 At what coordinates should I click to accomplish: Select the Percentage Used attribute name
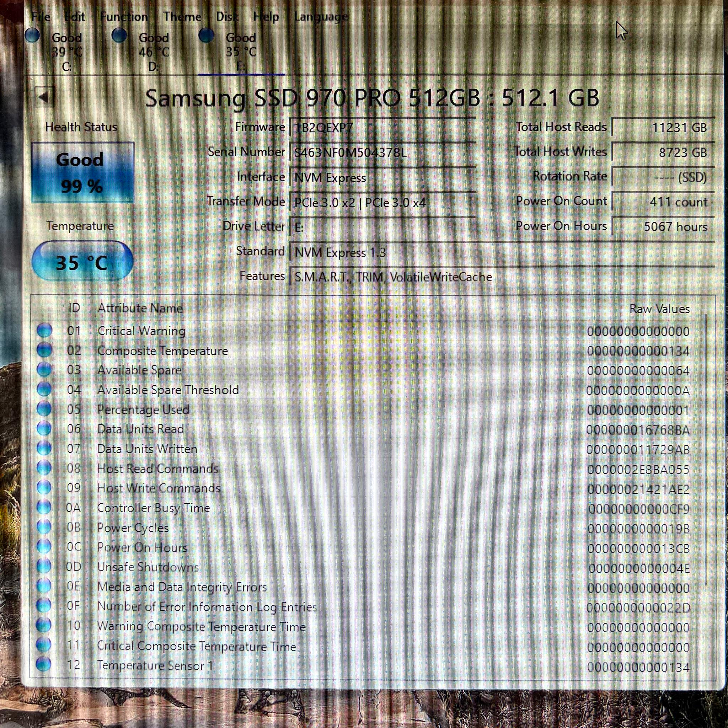(143, 409)
